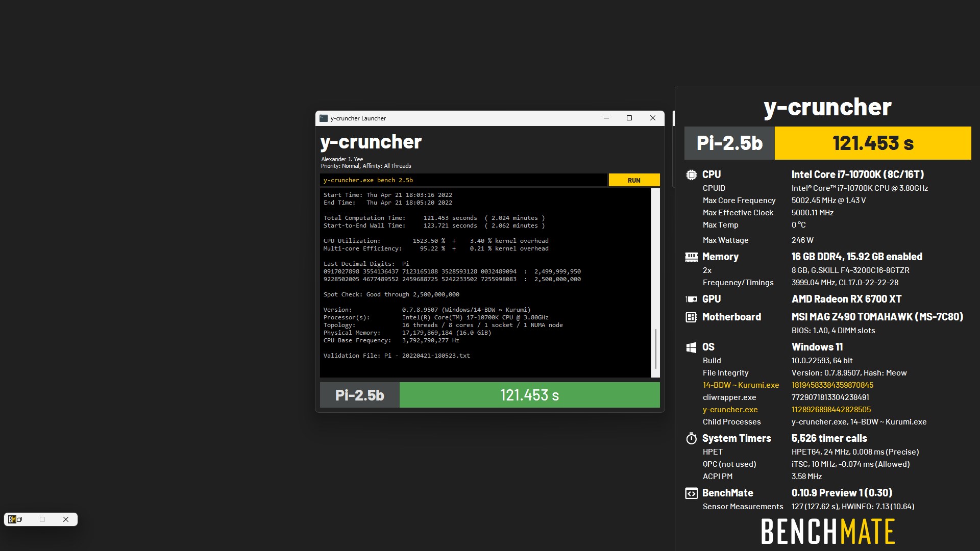Click the 5002.45 MHz @ 1.43 V value
The width and height of the screenshot is (980, 551).
[828, 201]
